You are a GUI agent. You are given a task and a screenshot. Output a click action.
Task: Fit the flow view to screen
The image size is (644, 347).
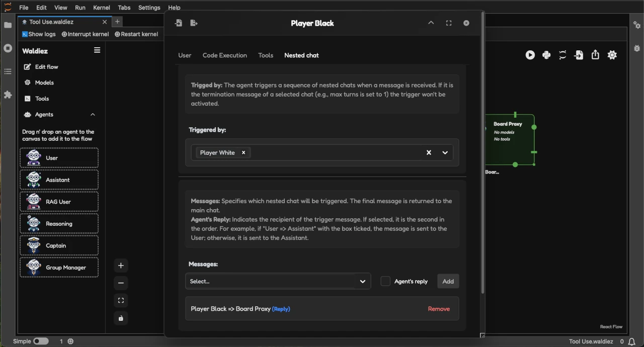click(121, 300)
